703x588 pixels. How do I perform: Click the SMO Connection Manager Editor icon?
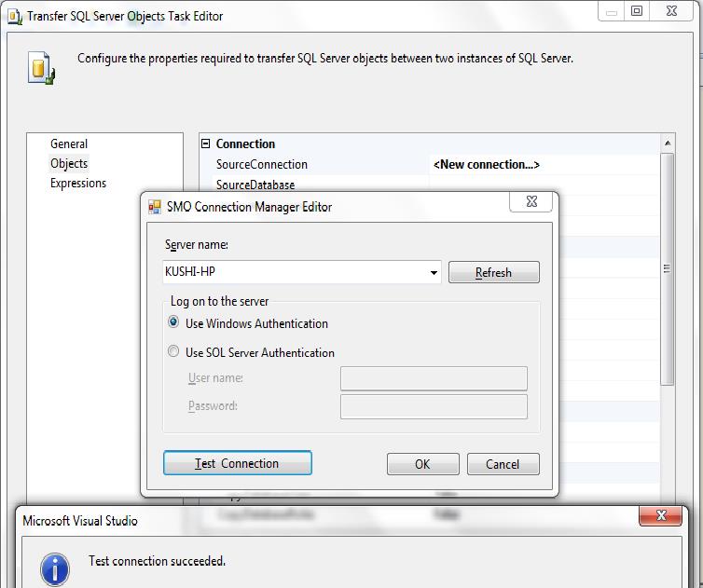click(x=155, y=207)
